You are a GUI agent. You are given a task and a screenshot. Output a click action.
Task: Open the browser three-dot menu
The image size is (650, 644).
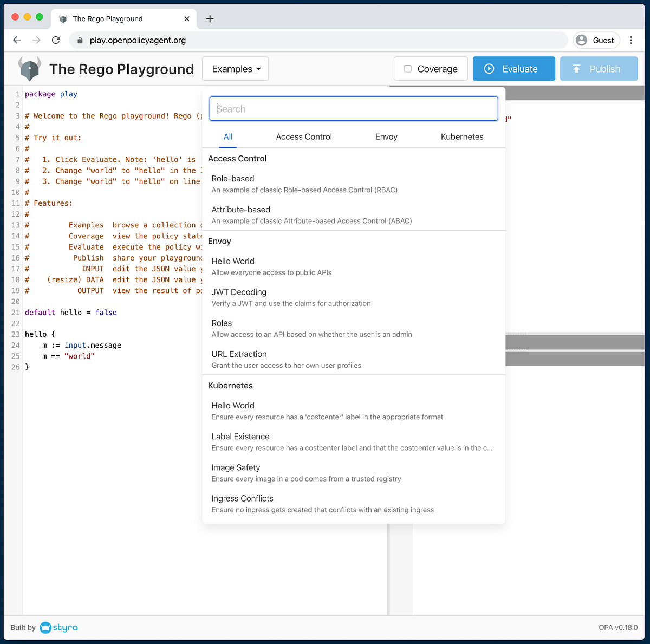(x=631, y=40)
